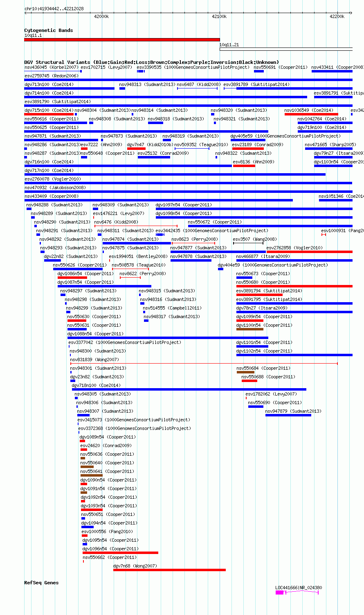
Task: Select the red dgv1086n54 loss bar
Action: (x=72, y=277)
